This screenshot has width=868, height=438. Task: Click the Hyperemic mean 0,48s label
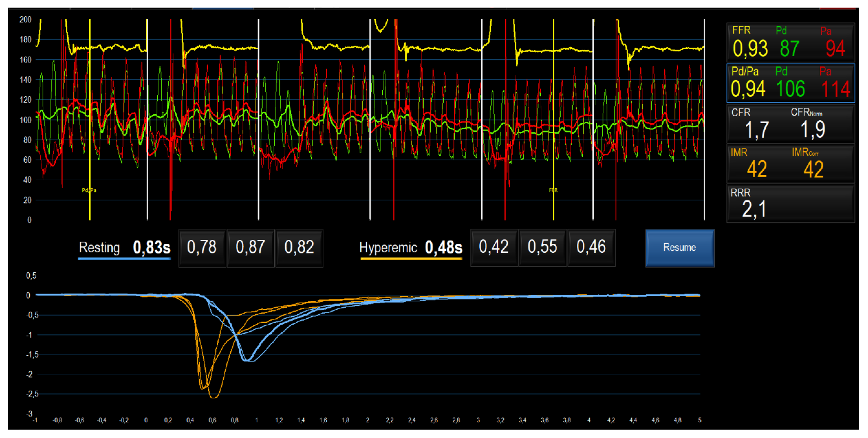[x=411, y=248]
